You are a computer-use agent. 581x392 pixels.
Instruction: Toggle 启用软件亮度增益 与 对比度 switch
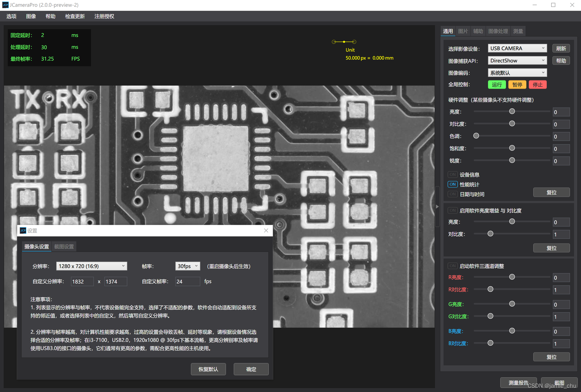click(x=452, y=210)
